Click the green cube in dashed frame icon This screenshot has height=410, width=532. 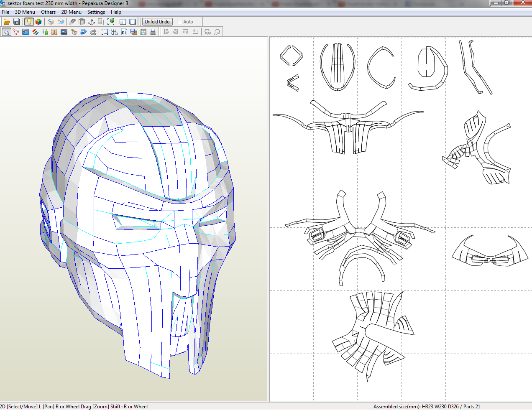point(111,22)
